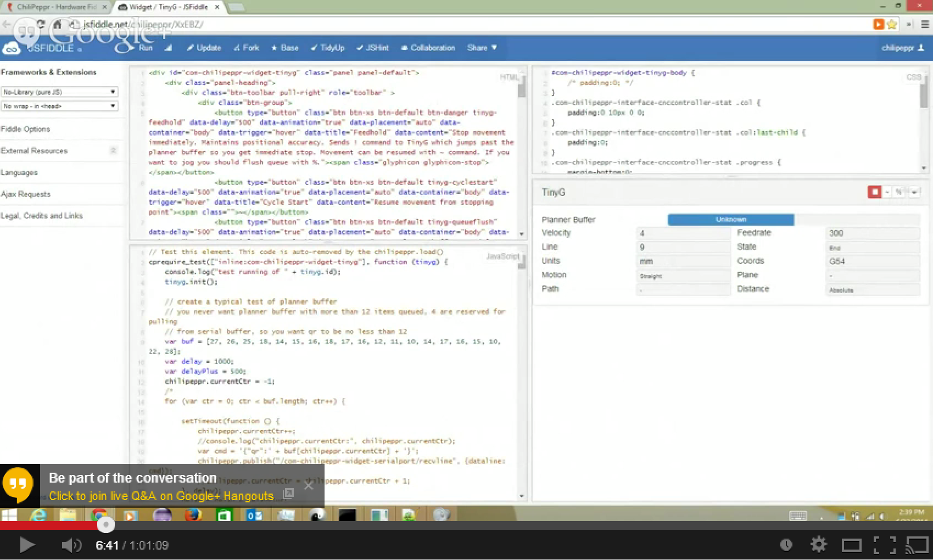933x560 pixels.
Task: Click Watch Later clock icon
Action: click(x=786, y=545)
